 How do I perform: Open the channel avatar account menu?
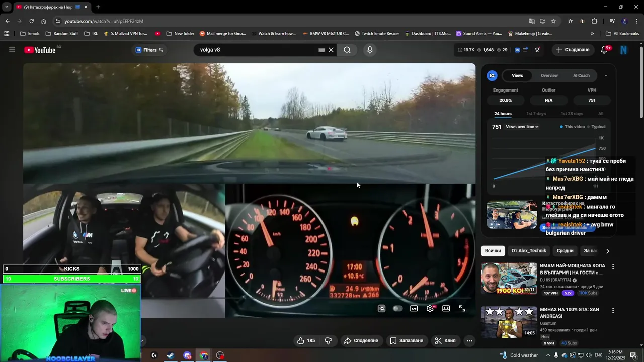(x=624, y=50)
